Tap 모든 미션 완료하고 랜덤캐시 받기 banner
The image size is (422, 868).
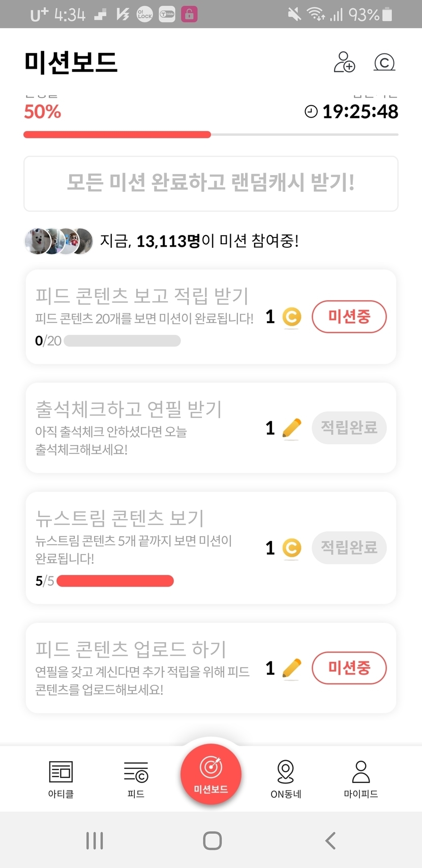click(x=211, y=183)
